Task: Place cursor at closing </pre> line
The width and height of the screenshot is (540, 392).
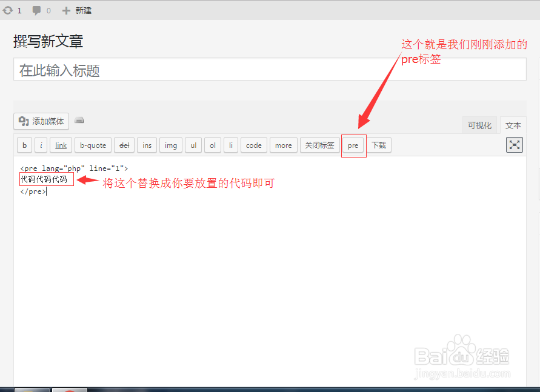Action: point(33,191)
